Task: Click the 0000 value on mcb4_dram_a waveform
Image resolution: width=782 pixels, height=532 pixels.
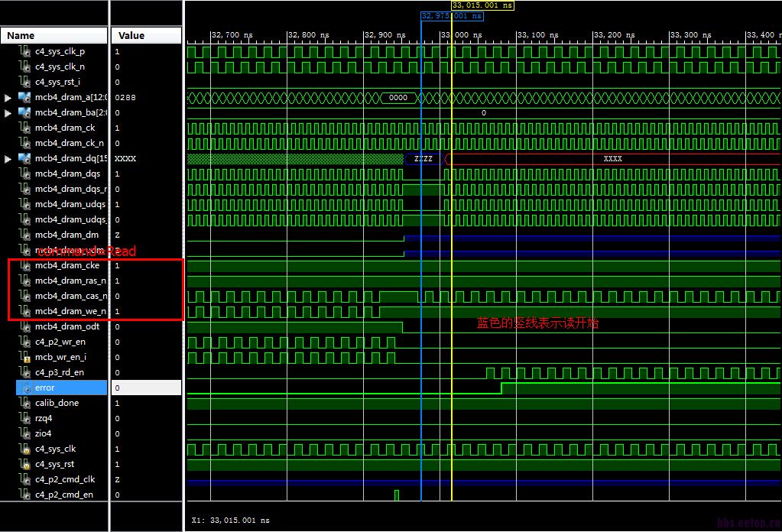Action: (x=398, y=98)
